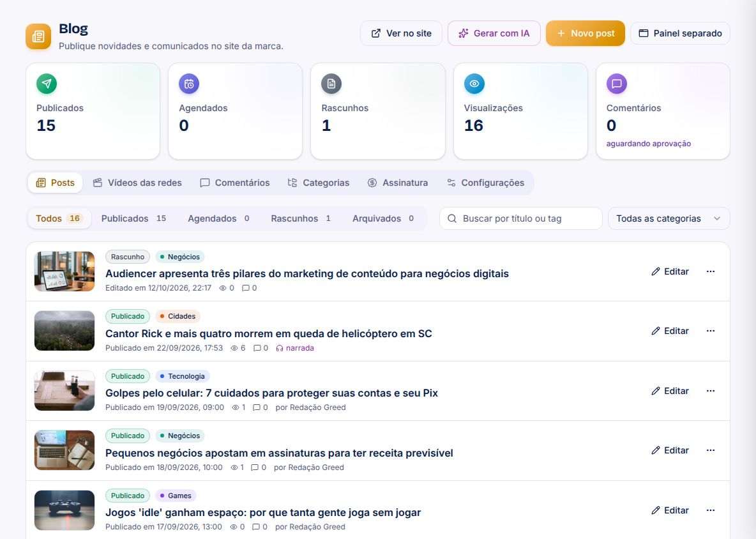Open Cantor Rick post thumbnail
The height and width of the screenshot is (539, 756).
[x=64, y=331]
